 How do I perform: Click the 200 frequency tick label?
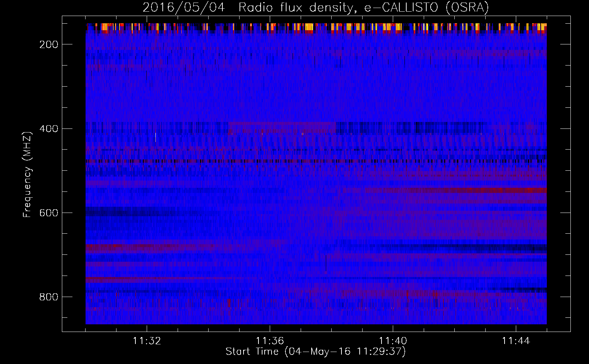click(49, 44)
